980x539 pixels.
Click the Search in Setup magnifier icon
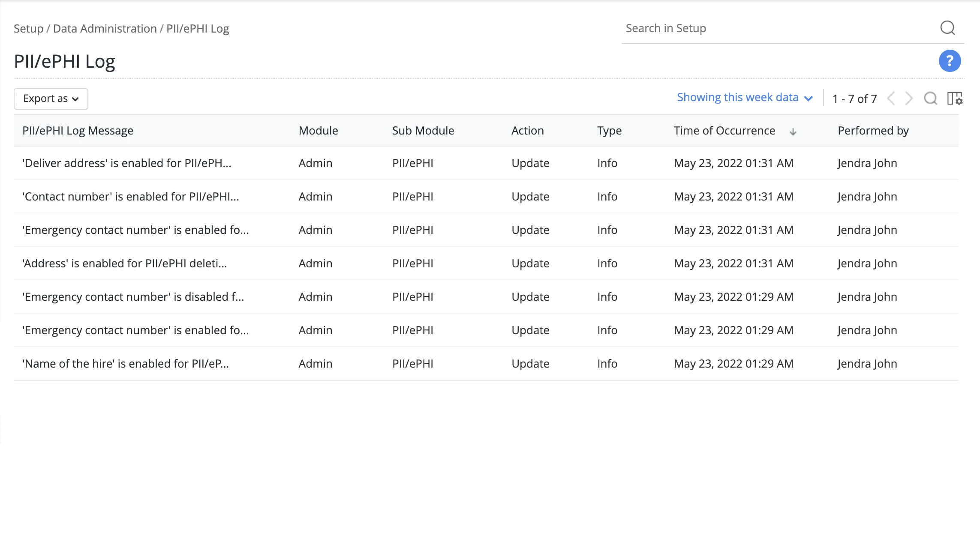click(x=947, y=28)
